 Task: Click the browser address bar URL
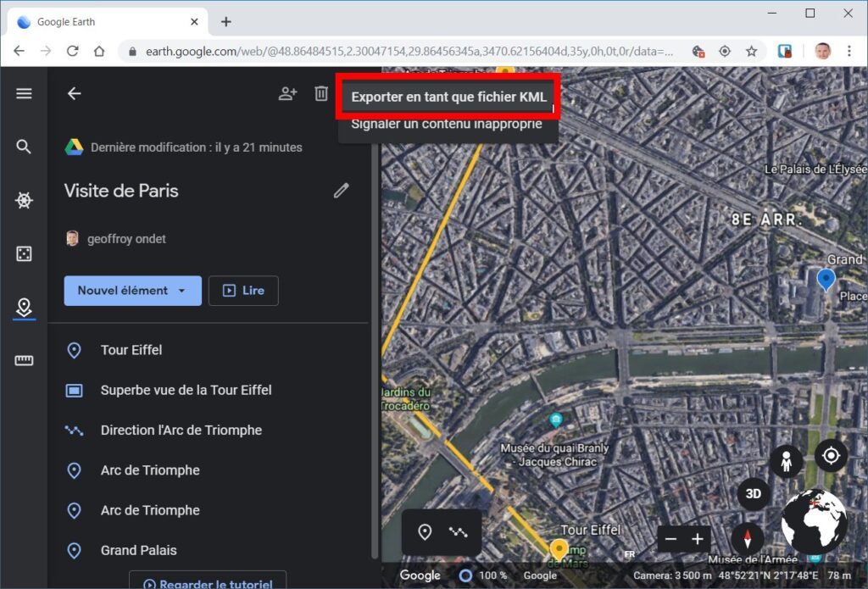click(x=409, y=52)
